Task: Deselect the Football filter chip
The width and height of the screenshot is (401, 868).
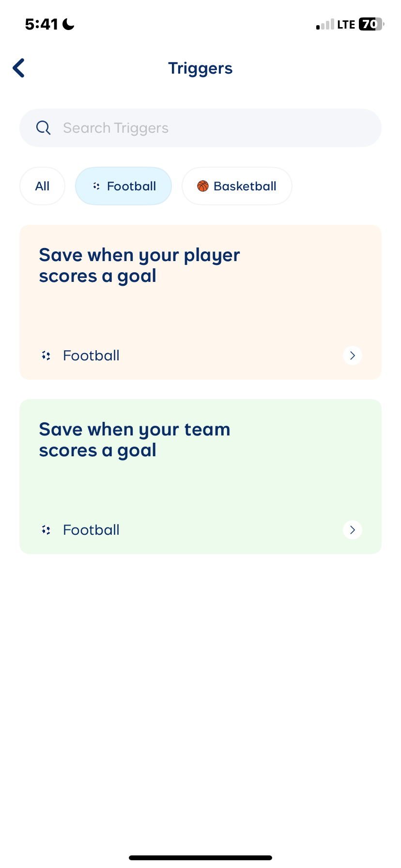Action: (x=123, y=186)
